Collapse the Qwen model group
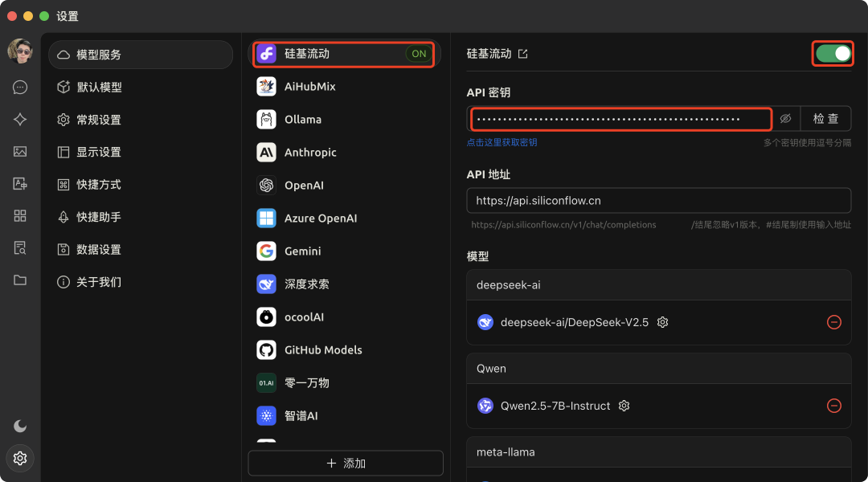This screenshot has width=868, height=482. click(x=659, y=368)
